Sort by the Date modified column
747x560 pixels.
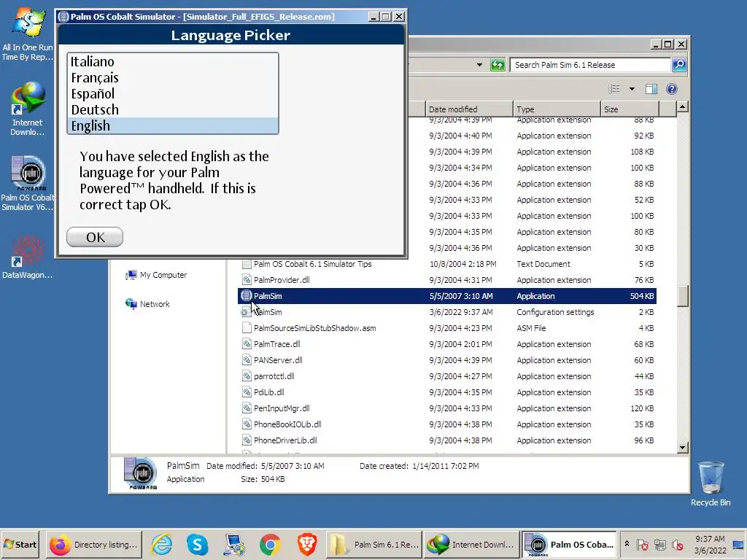pyautogui.click(x=469, y=109)
